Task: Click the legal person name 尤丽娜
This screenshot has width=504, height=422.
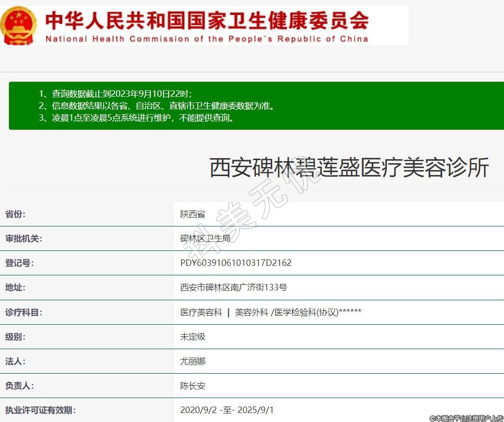Action: pos(192,361)
